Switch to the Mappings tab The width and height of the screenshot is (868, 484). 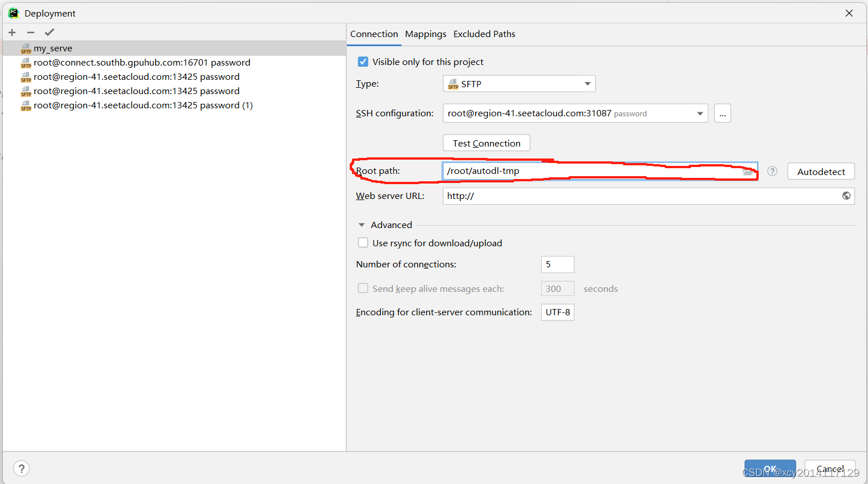click(425, 34)
